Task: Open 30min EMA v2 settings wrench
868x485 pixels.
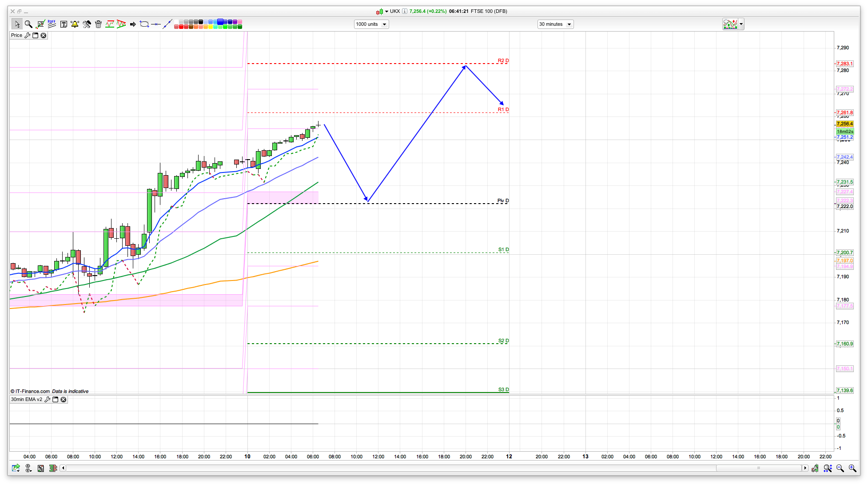Action: point(48,400)
